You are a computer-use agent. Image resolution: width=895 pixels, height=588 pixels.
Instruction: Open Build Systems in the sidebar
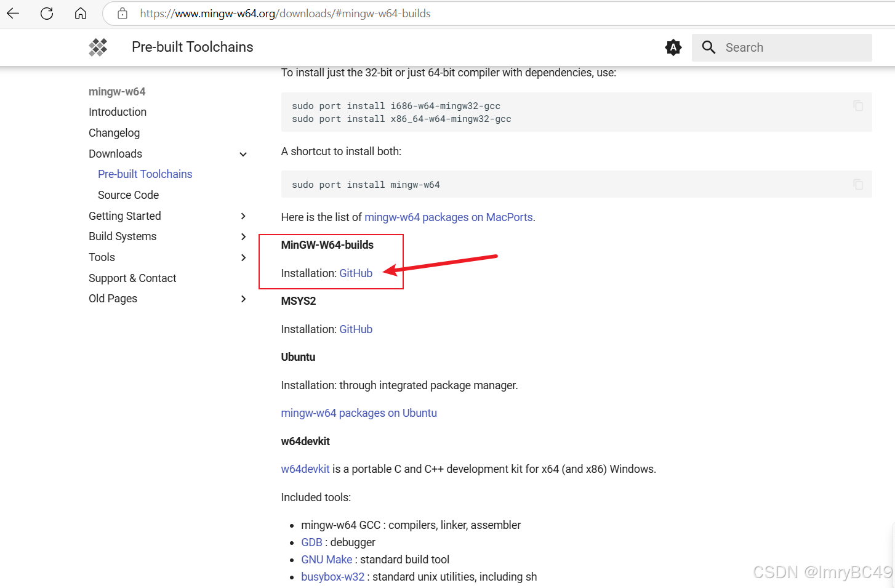pyautogui.click(x=122, y=236)
